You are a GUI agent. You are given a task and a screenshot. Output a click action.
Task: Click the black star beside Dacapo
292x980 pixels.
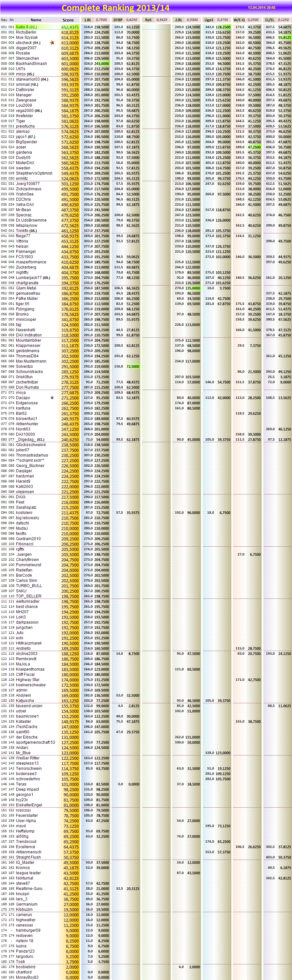[52, 397]
